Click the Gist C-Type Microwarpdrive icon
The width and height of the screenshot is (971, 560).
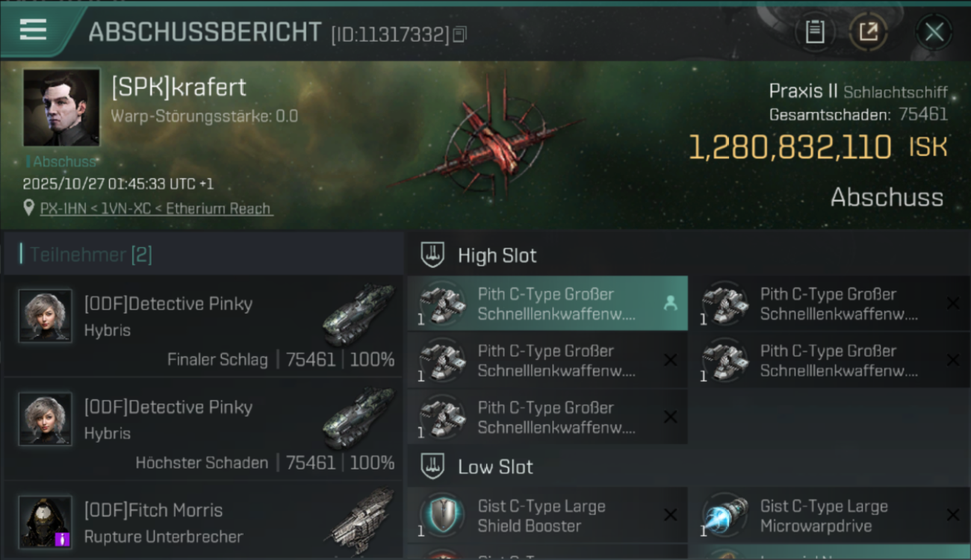click(x=725, y=515)
